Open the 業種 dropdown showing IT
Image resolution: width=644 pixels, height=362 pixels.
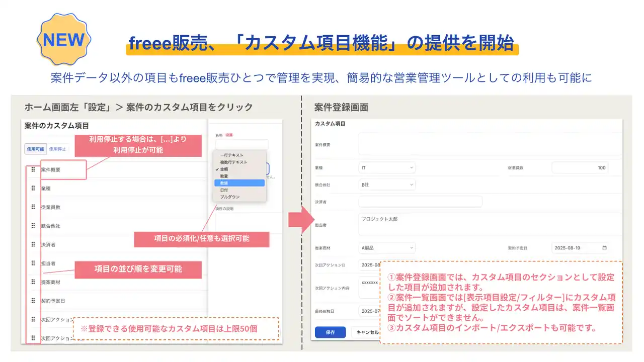[386, 167]
